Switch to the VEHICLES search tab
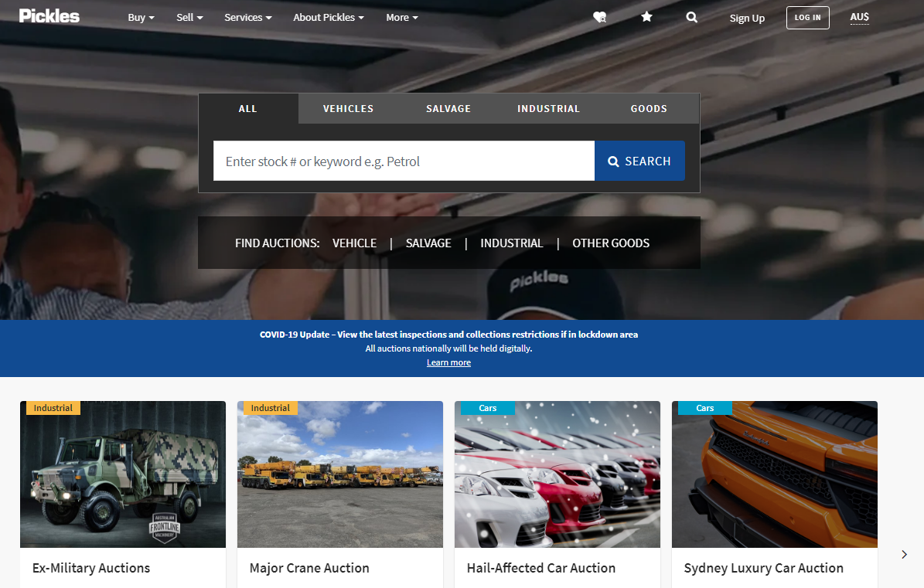The width and height of the screenshot is (924, 588). pyautogui.click(x=348, y=109)
